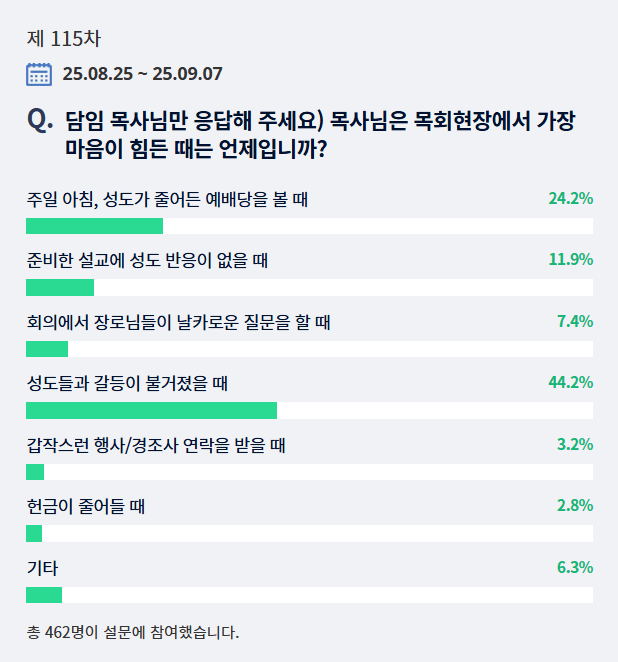Click the 44.2% percentage label
The height and width of the screenshot is (662, 618).
point(571,382)
